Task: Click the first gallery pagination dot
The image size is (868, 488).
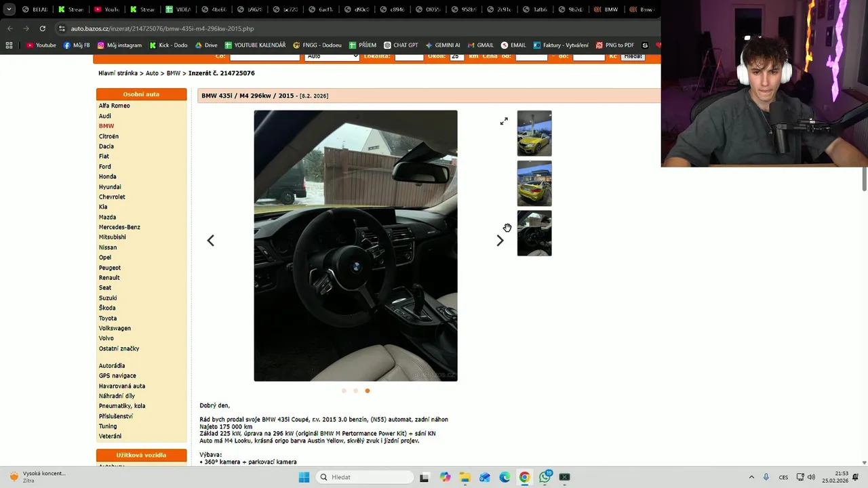Action: [x=344, y=390]
